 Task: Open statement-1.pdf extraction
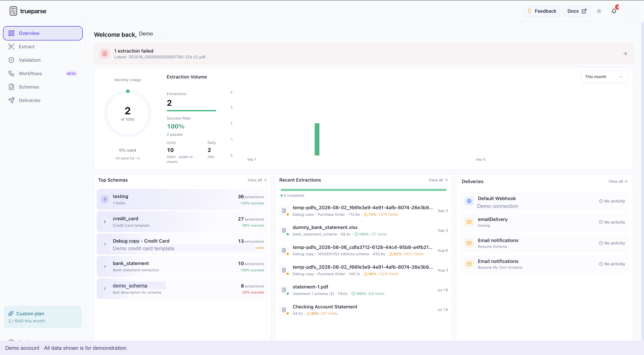point(364,290)
